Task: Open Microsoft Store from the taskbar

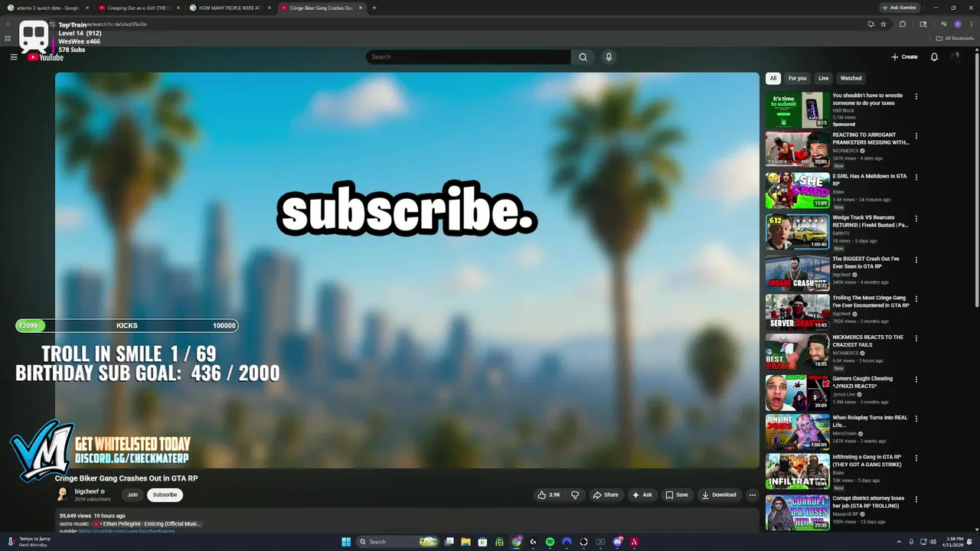Action: (483, 542)
